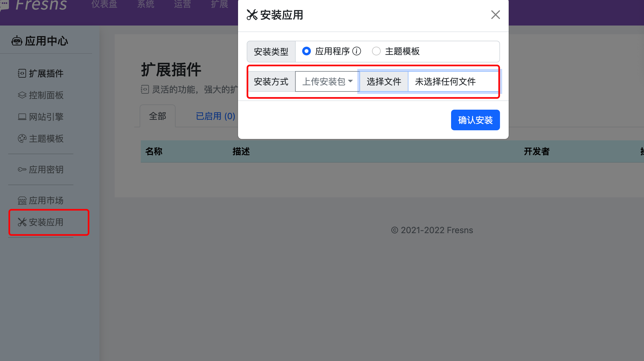Click the 描述 column header

coord(241,151)
